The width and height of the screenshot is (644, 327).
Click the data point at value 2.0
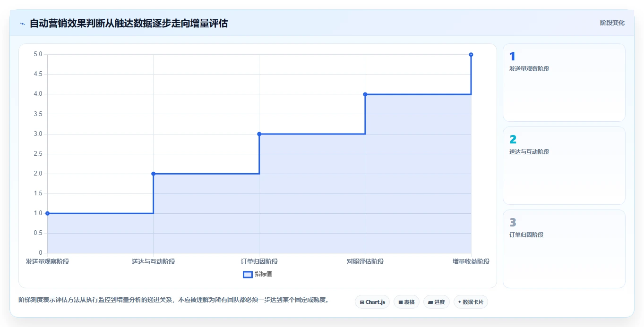(x=153, y=174)
